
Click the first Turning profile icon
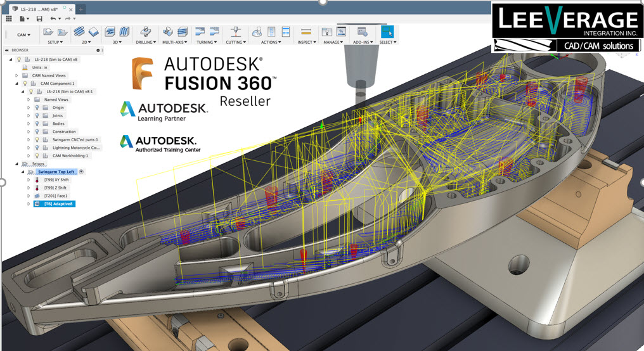pos(200,32)
